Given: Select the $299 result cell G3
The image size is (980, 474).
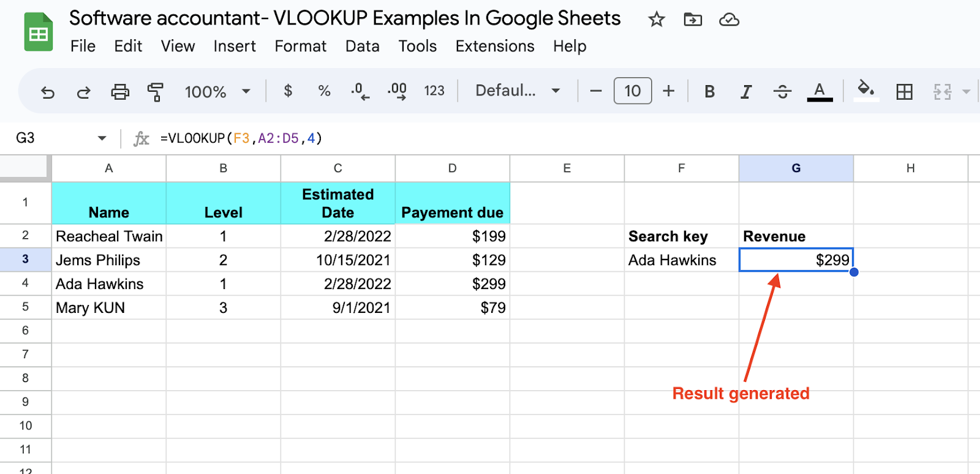Looking at the screenshot, I should [x=796, y=260].
